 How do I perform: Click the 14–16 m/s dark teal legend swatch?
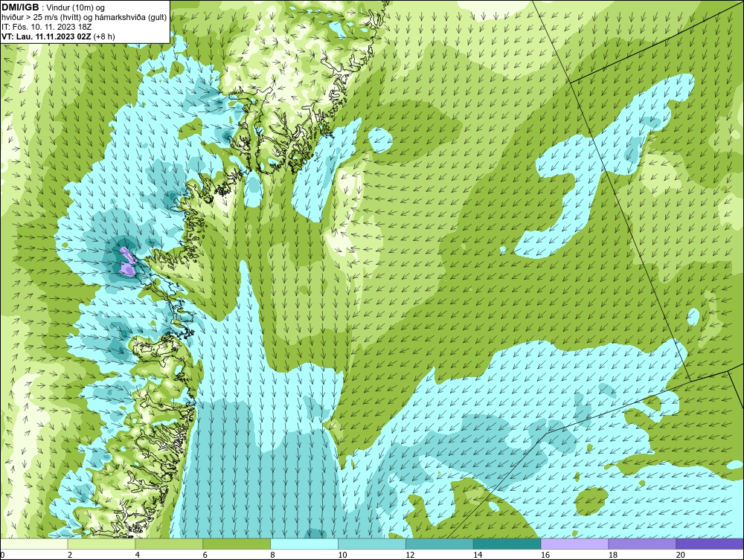pos(507,544)
